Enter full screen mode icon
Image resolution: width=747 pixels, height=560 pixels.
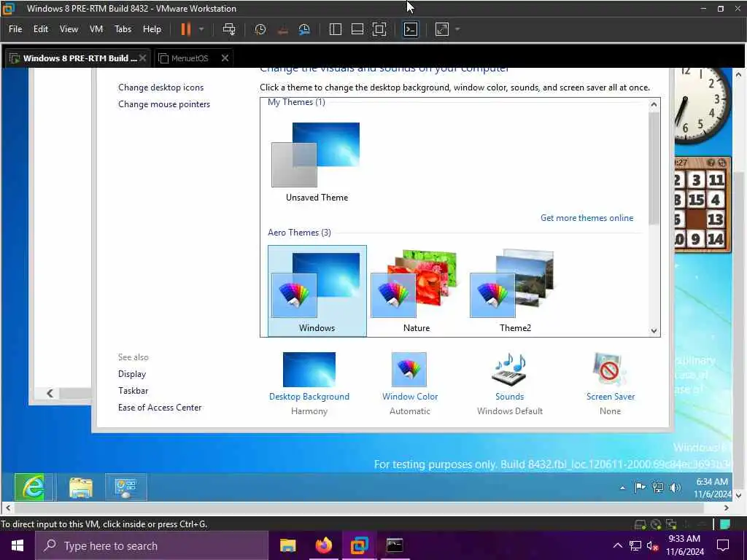pos(379,29)
